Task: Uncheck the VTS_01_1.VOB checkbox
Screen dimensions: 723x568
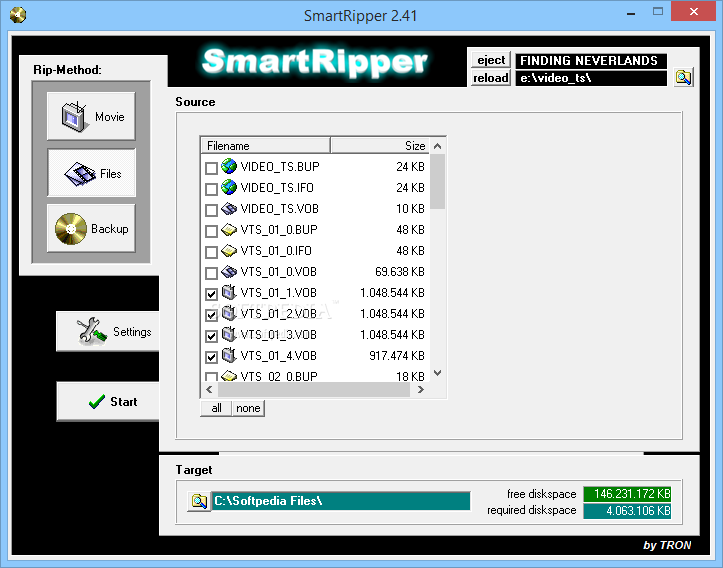Action: [211, 294]
